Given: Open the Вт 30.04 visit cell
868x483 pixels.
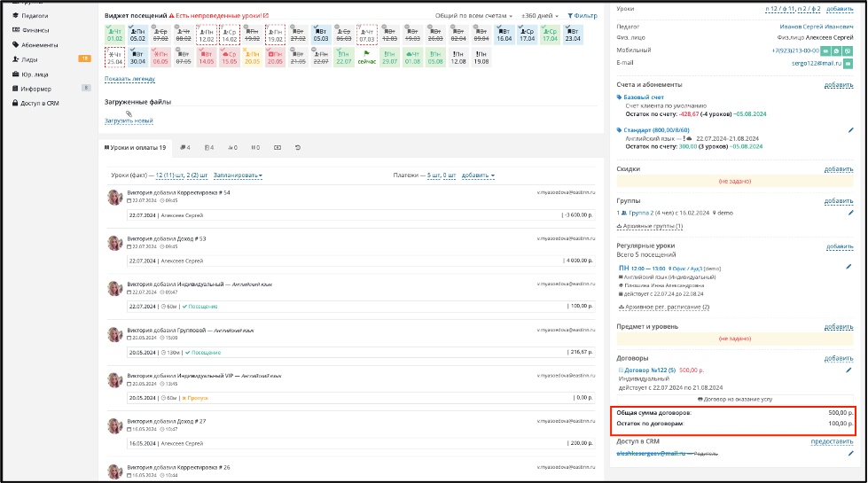Looking at the screenshot, I should (x=137, y=58).
